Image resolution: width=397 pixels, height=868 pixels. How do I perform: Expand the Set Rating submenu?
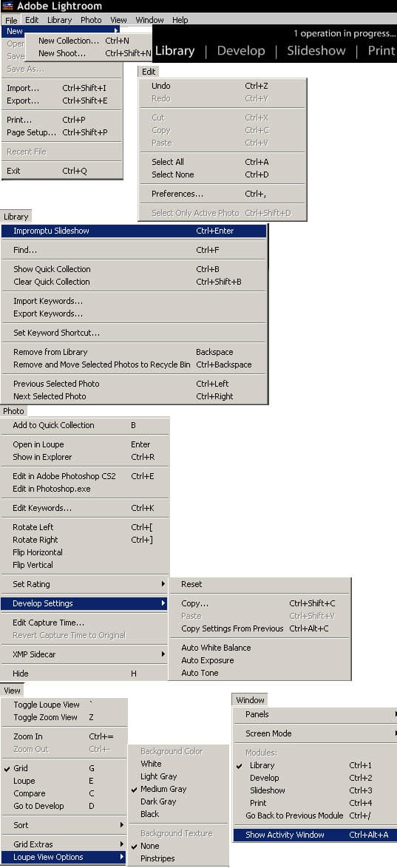[x=84, y=584]
